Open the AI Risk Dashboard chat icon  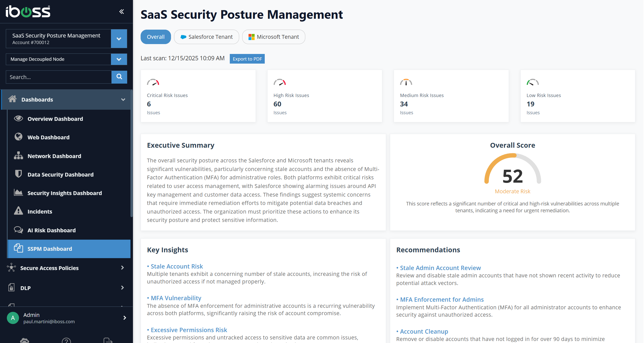18,230
